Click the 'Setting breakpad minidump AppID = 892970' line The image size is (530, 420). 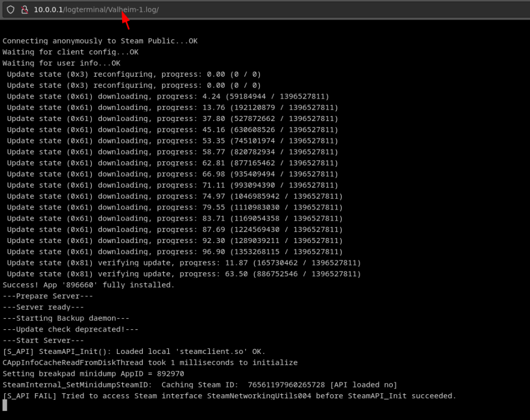94,374
